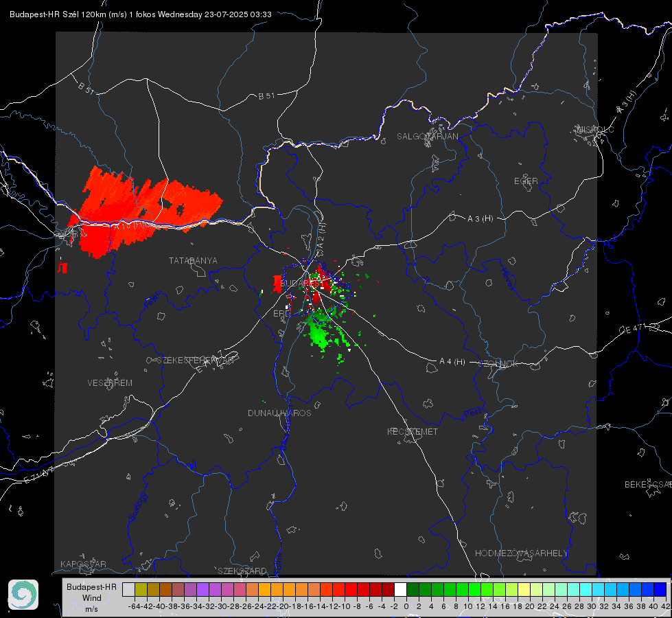Image resolution: width=672 pixels, height=618 pixels.
Task: Click the A 3 (H) label below Eger
Action: [480, 219]
